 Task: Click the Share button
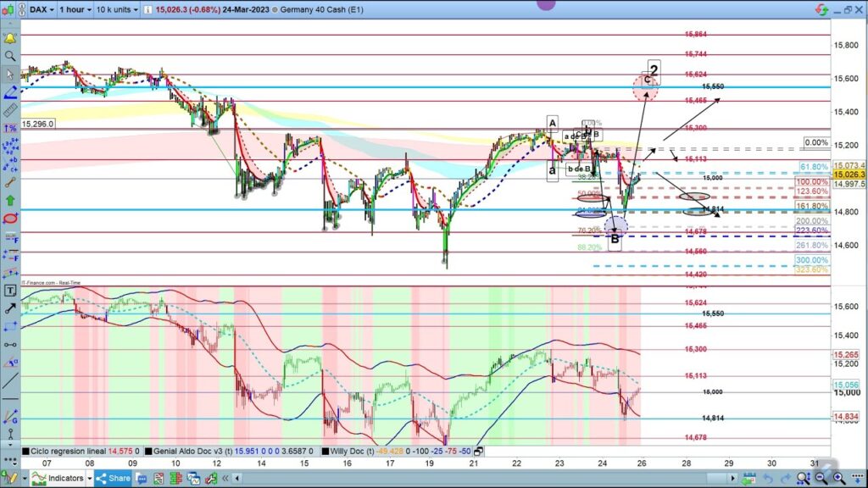[112, 478]
